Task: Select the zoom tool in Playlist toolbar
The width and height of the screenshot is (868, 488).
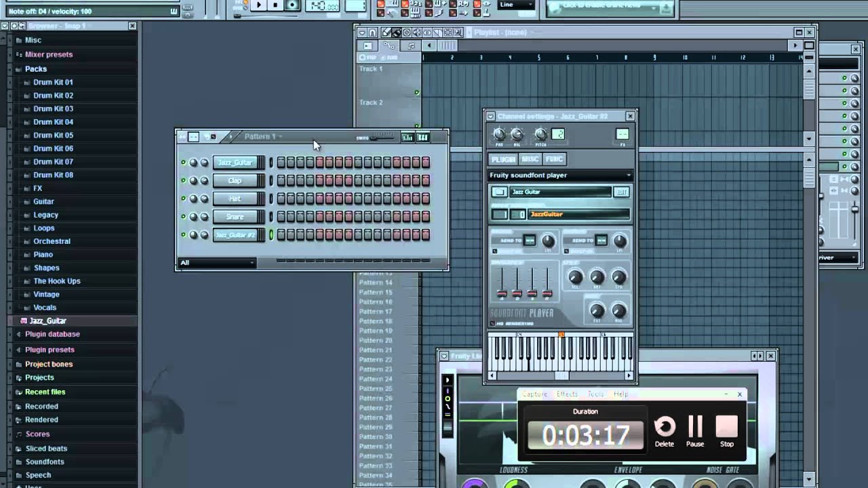Action: 458,33
